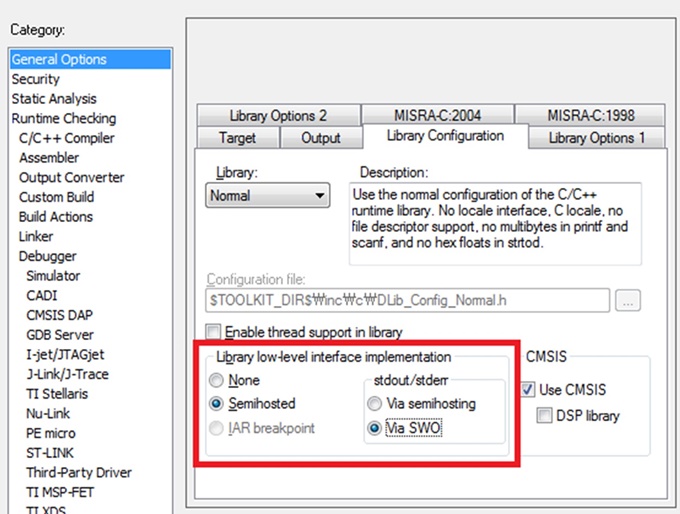This screenshot has height=514, width=680.
Task: Select Third-Party Driver entry
Action: click(x=78, y=472)
